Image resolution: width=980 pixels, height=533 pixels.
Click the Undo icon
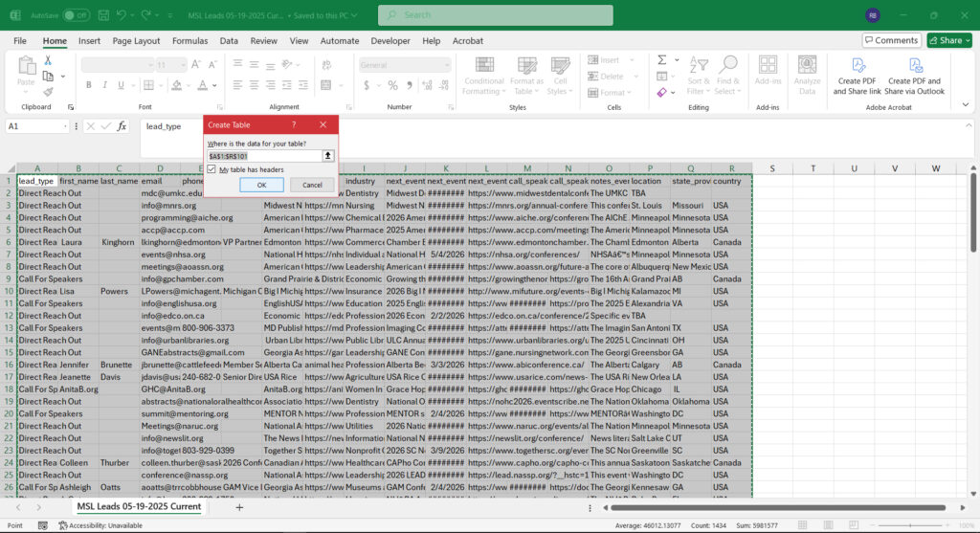(x=122, y=15)
